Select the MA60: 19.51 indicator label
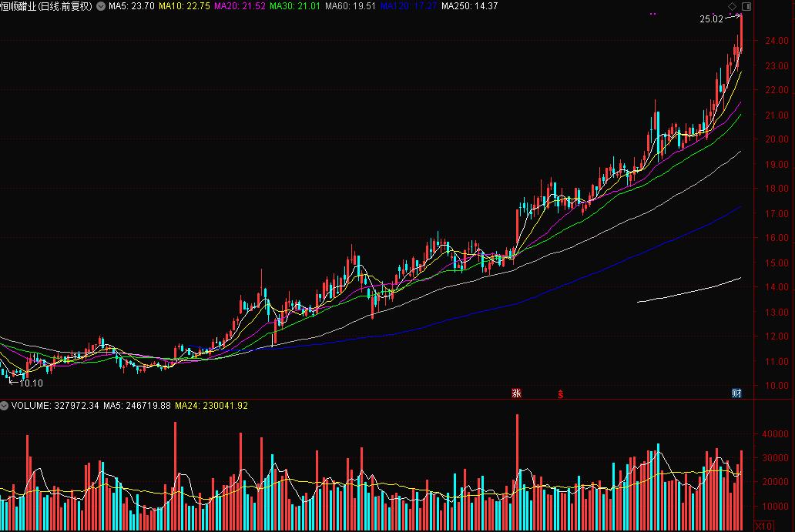Image resolution: width=795 pixels, height=532 pixels. (351, 6)
